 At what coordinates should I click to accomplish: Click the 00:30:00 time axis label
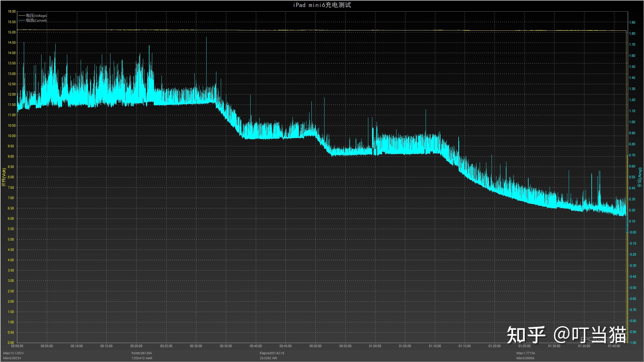coord(196,346)
